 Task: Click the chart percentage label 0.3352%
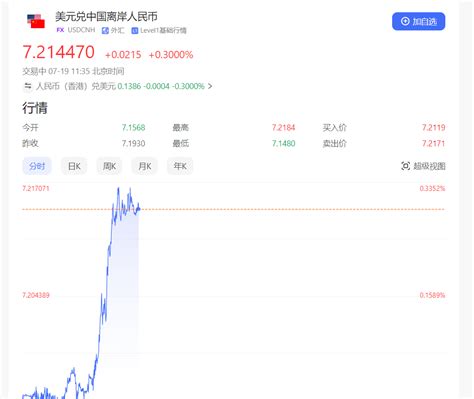(x=432, y=189)
